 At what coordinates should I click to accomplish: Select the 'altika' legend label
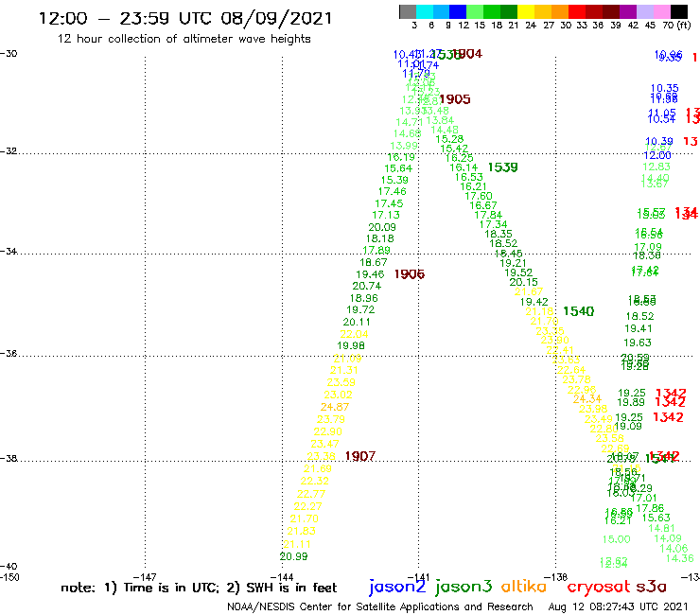(524, 586)
